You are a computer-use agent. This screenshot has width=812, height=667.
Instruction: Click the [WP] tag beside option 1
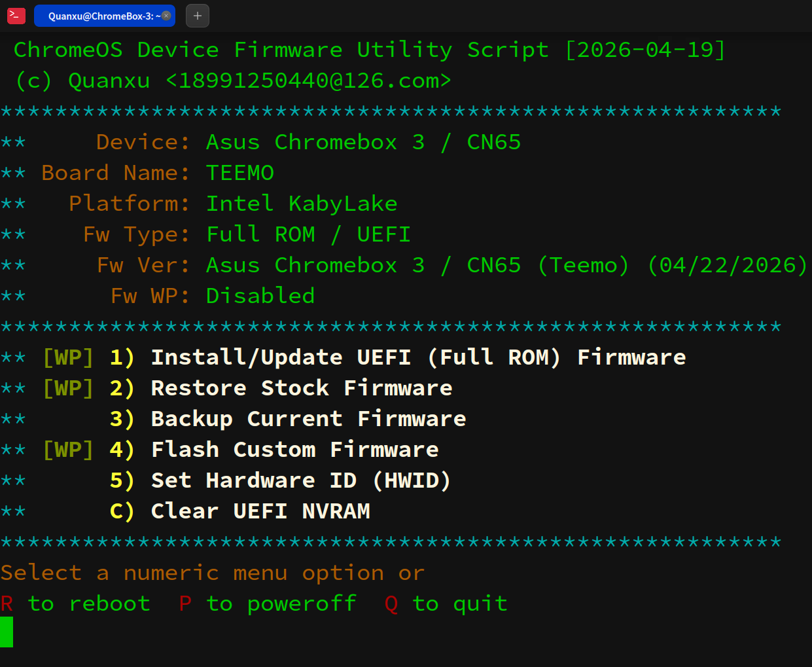(x=69, y=357)
